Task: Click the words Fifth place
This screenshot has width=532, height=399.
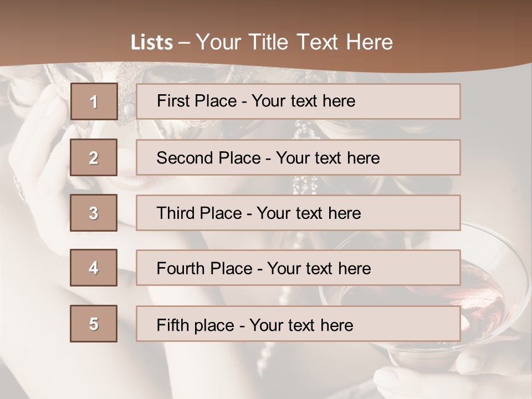Action: [195, 325]
